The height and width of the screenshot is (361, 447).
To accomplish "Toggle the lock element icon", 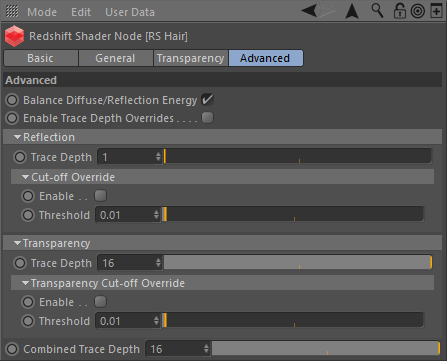I will tap(399, 11).
